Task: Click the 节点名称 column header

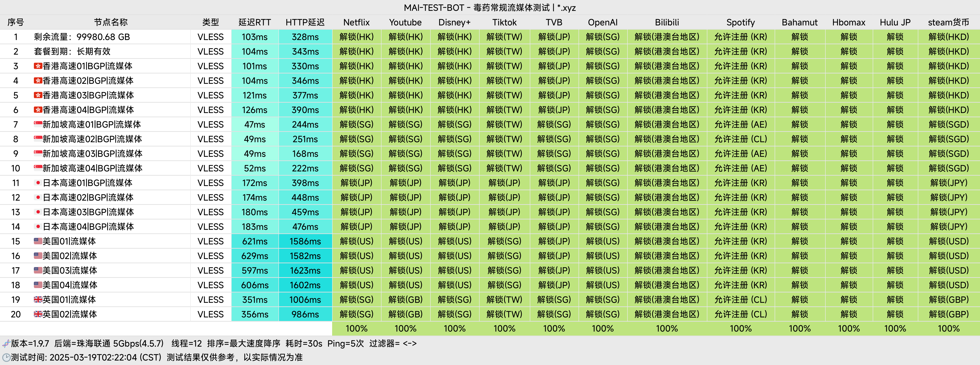Action: click(110, 22)
